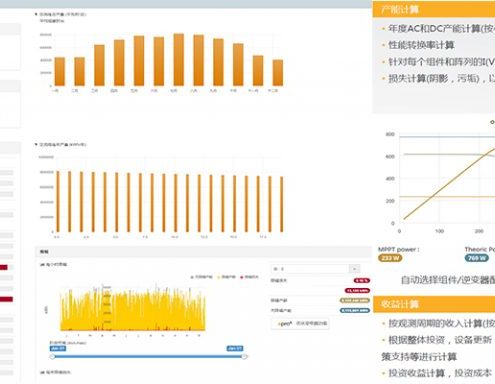Click the 769 W theoretical power badge
This screenshot has height=384, width=495.
(x=477, y=258)
